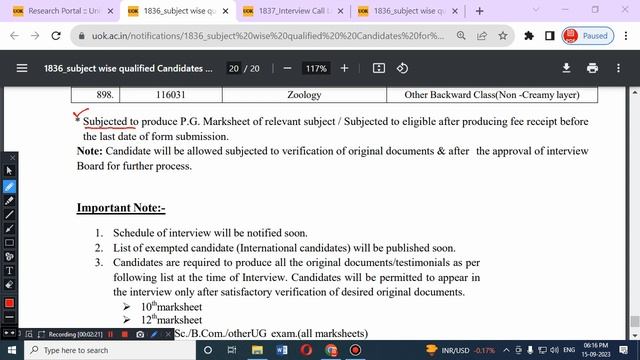
Task: Click the PDF page number field
Action: tap(233, 69)
